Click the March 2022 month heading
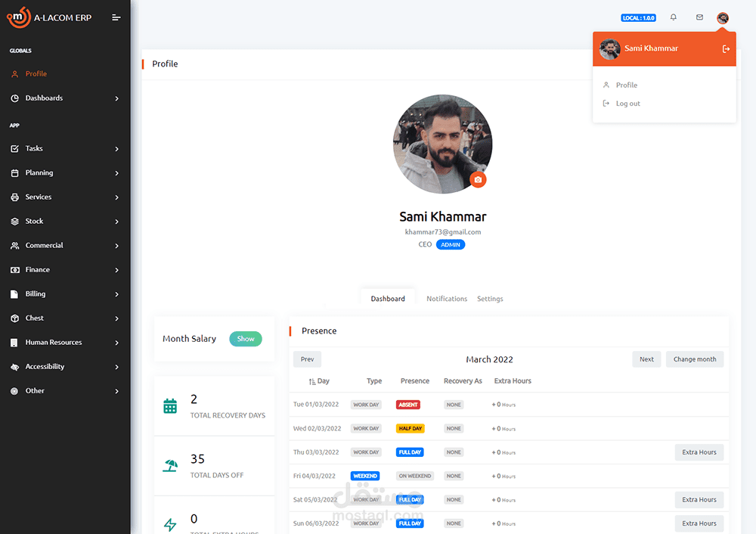Viewport: 756px width, 534px height. pos(489,359)
